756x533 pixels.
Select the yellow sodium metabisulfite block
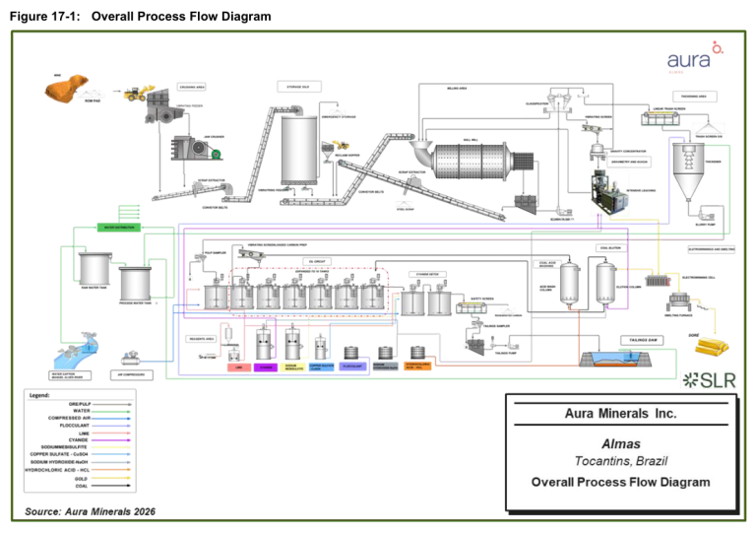[x=293, y=367]
